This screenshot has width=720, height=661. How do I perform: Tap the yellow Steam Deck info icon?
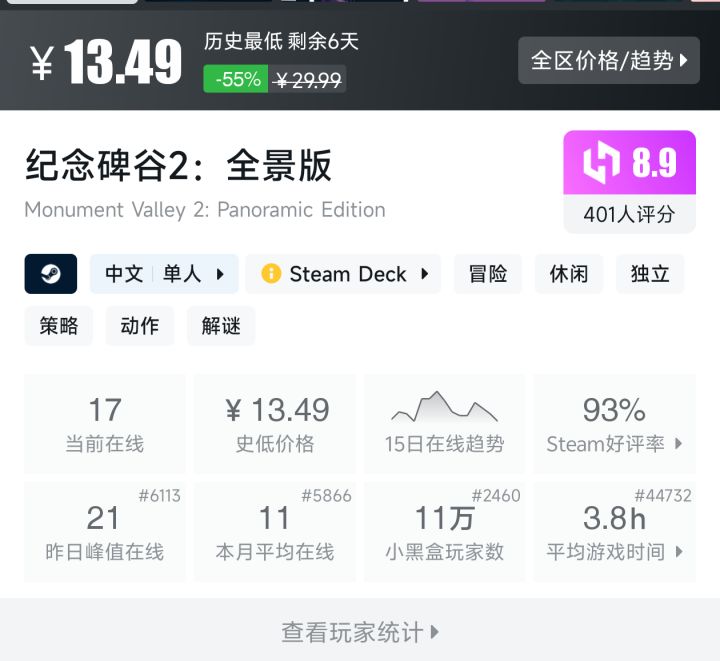(271, 274)
